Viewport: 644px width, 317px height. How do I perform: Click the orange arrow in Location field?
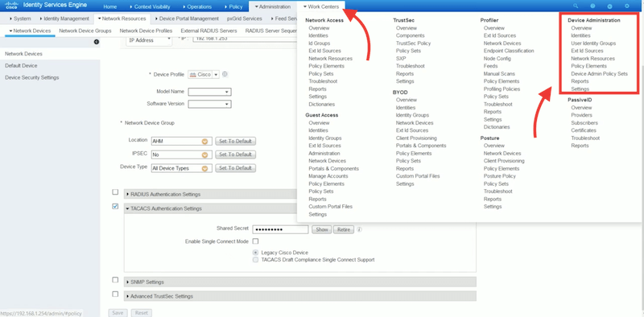click(x=204, y=142)
